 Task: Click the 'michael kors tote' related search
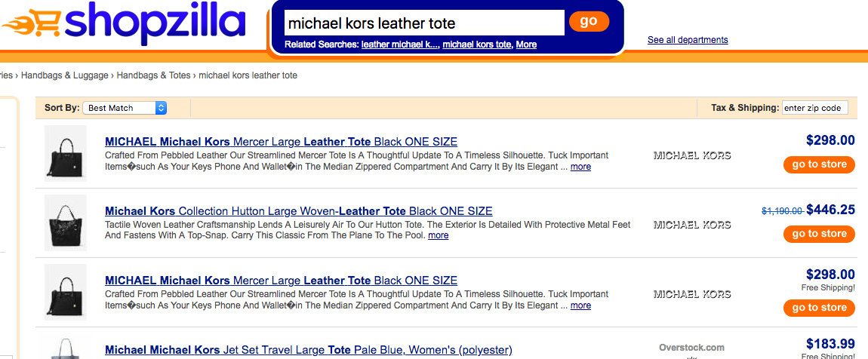pos(476,44)
